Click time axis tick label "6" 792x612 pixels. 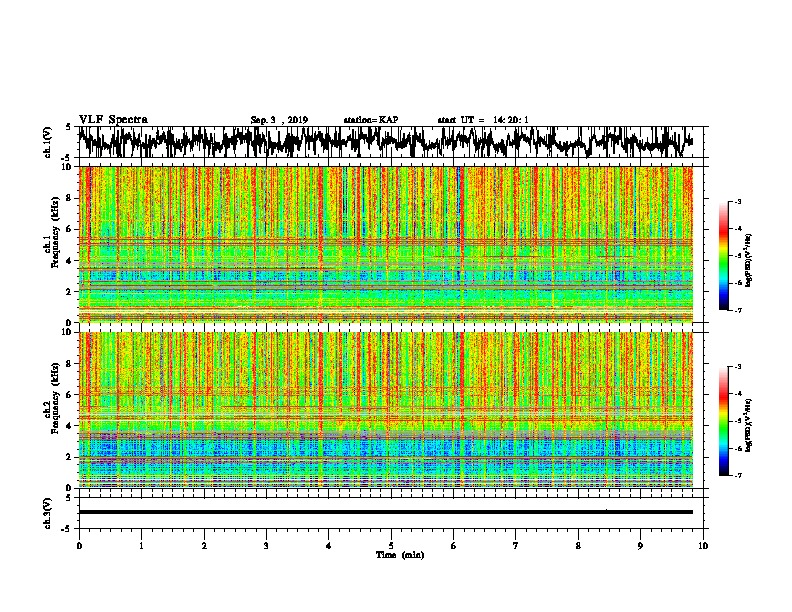tap(453, 546)
